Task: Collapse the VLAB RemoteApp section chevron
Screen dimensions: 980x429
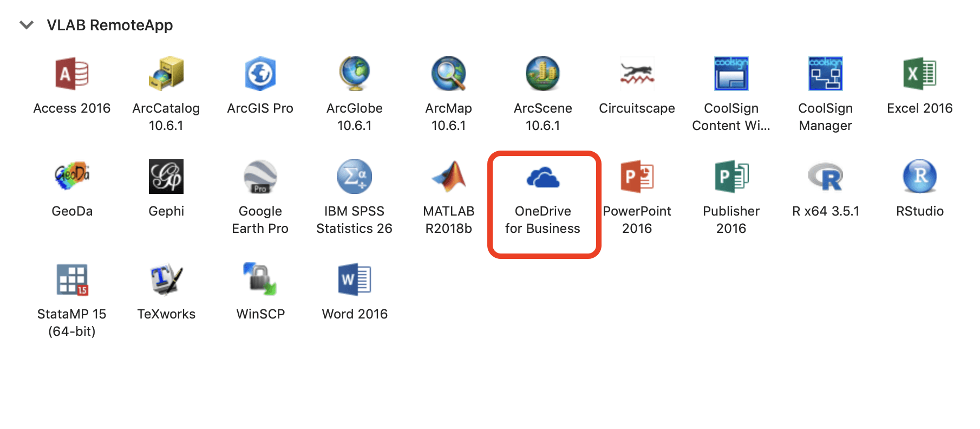Action: pos(27,25)
